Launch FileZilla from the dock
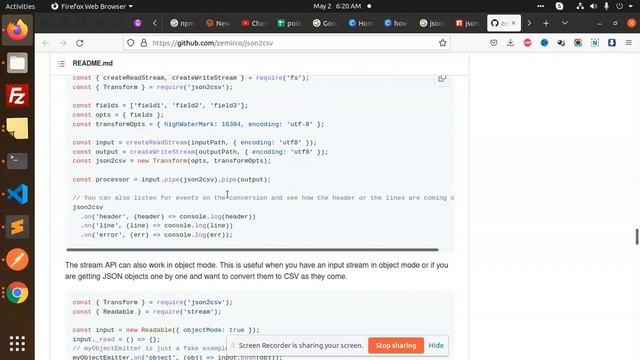Screen dimensions: 640x360 [17, 96]
